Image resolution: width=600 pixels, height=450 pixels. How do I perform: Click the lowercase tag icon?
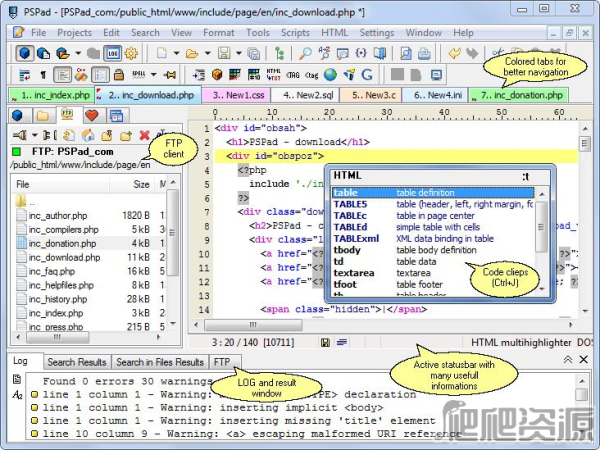click(311, 75)
